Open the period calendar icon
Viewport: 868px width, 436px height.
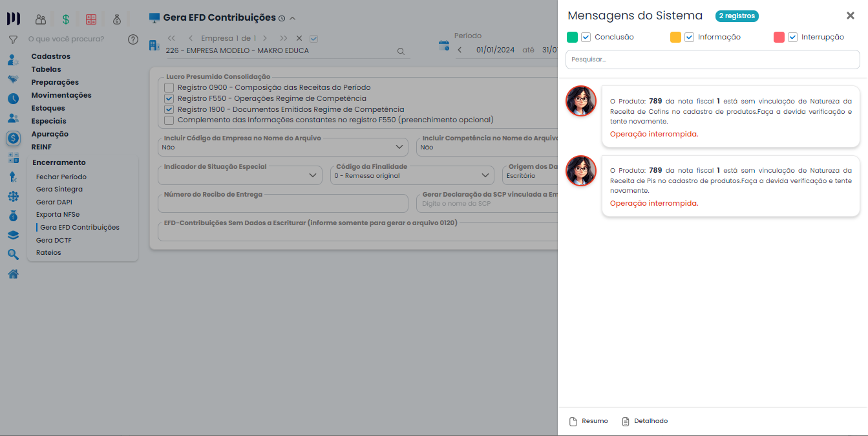443,45
